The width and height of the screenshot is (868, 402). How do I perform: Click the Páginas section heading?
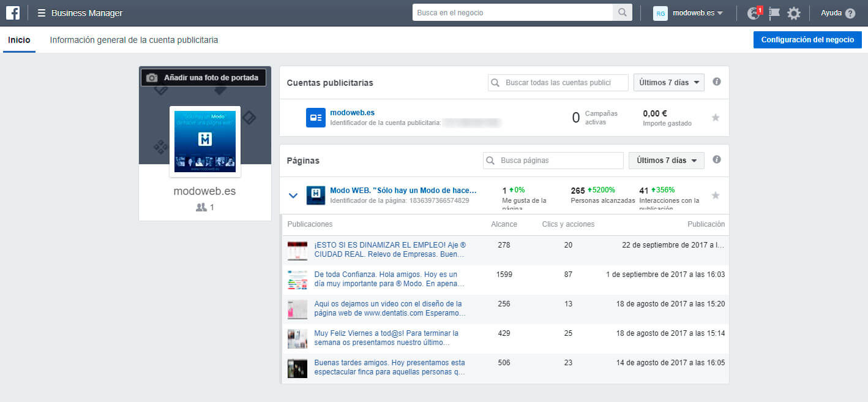point(303,161)
